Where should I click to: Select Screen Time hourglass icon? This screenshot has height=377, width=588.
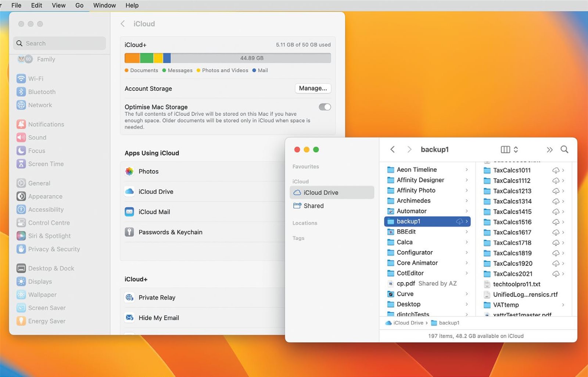click(21, 164)
